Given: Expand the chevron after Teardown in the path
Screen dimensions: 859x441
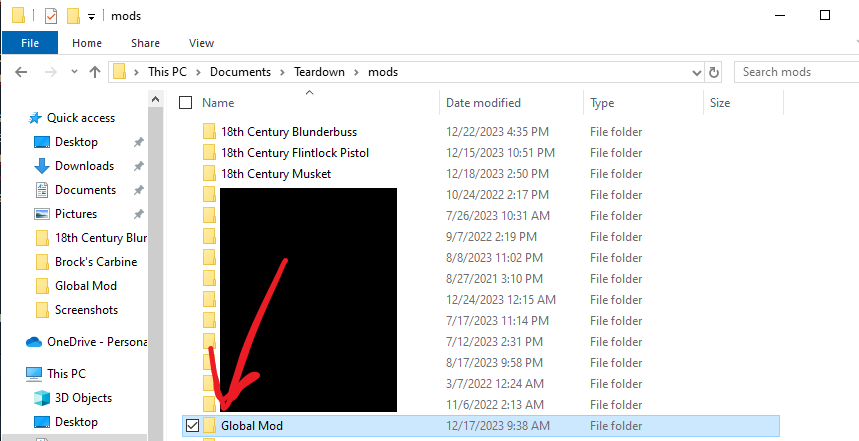Looking at the screenshot, I should point(356,72).
